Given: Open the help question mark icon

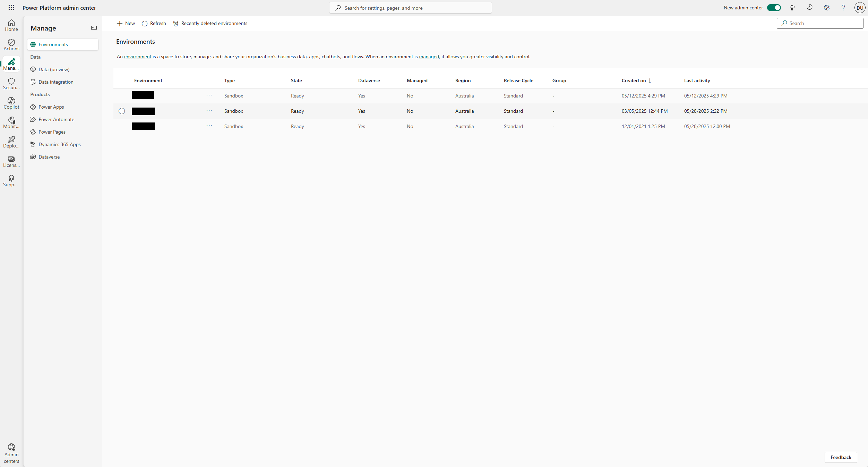Looking at the screenshot, I should (x=843, y=8).
